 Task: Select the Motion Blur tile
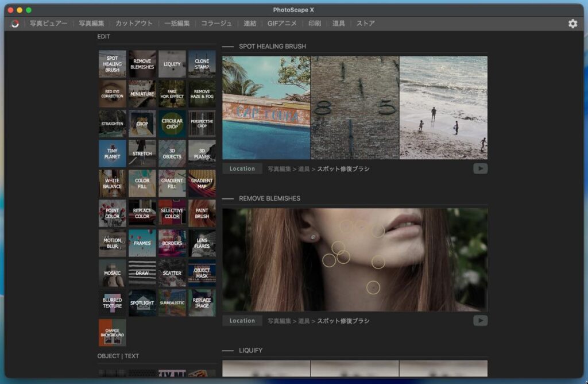click(x=112, y=243)
